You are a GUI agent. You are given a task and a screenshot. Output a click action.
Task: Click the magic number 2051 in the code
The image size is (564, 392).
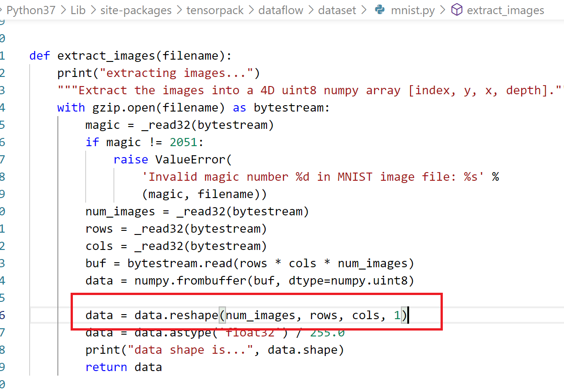point(183,142)
